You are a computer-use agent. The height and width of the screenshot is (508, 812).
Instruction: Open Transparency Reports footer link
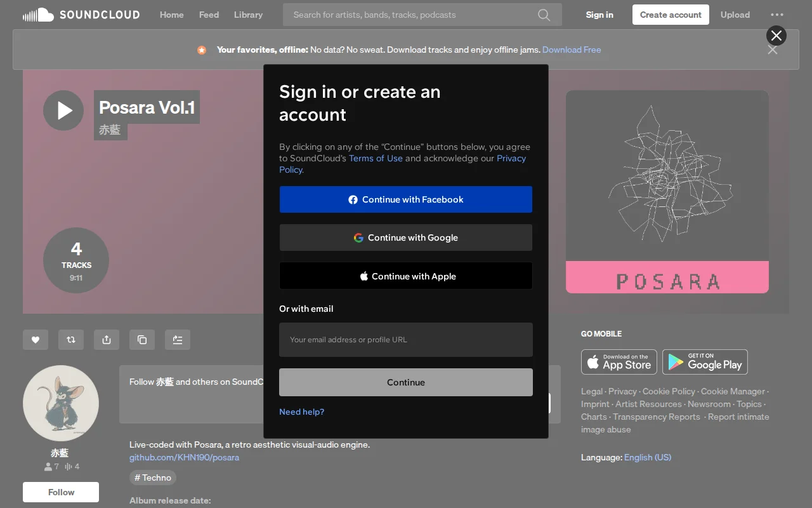pyautogui.click(x=657, y=417)
